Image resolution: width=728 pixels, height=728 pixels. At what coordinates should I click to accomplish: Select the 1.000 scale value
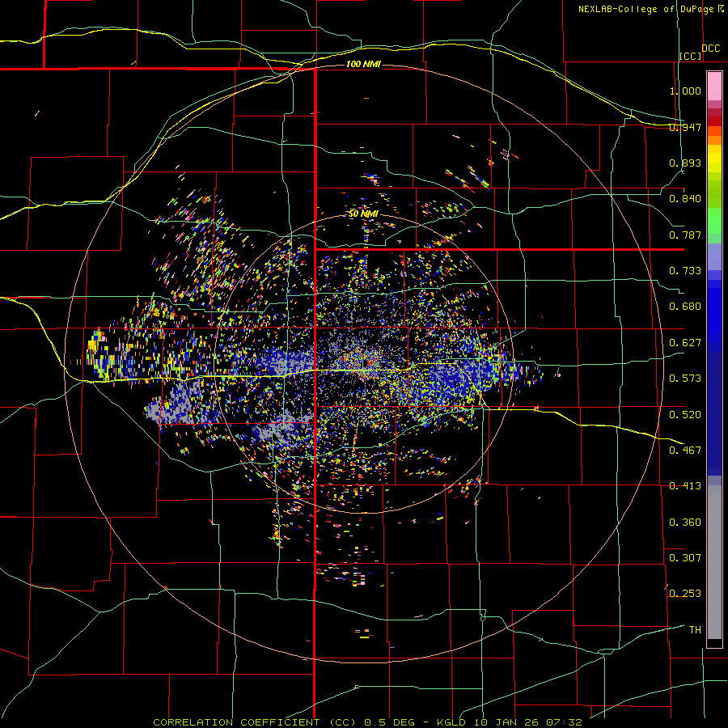685,91
